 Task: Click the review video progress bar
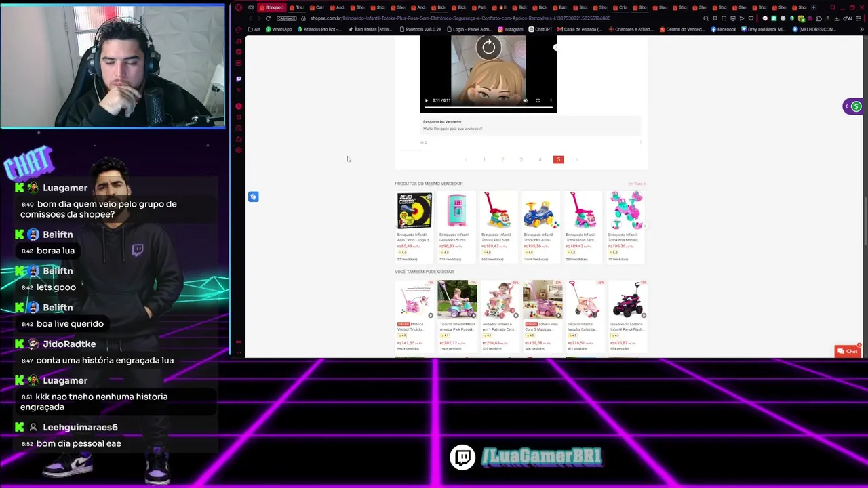[x=488, y=107]
